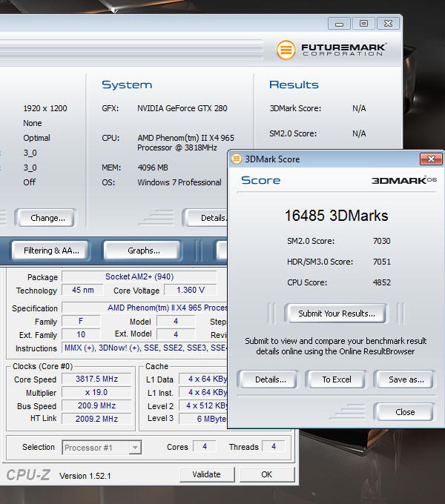445x504 pixels.
Task: Click the 3DMark Score dialog title icon
Action: click(237, 159)
